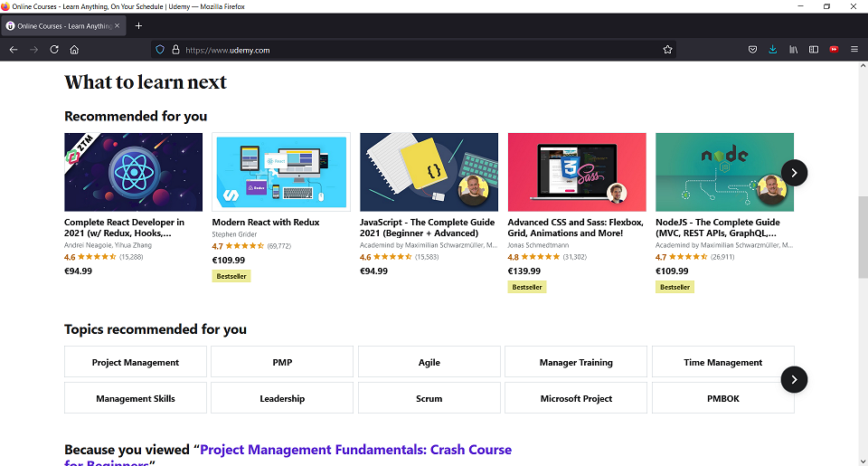
Task: Select the Online Courses Udemy tab
Action: 63,26
